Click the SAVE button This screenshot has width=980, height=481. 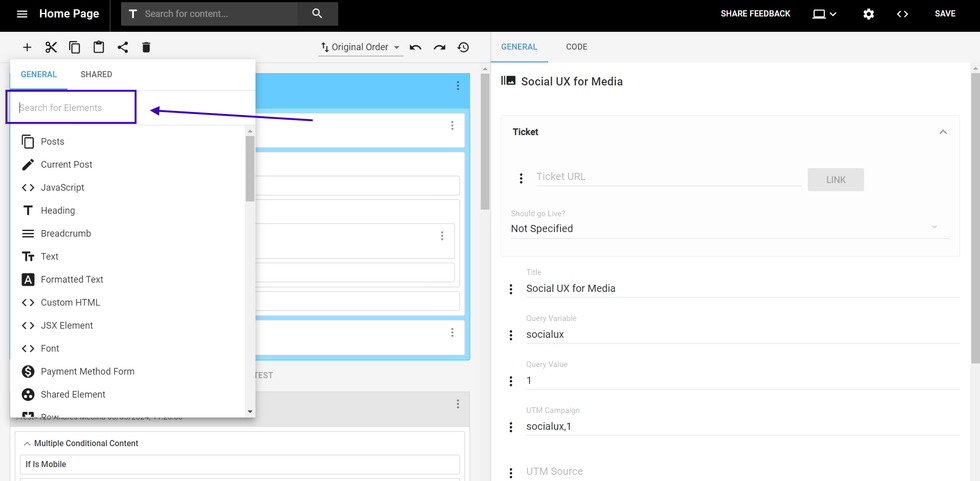pos(944,14)
